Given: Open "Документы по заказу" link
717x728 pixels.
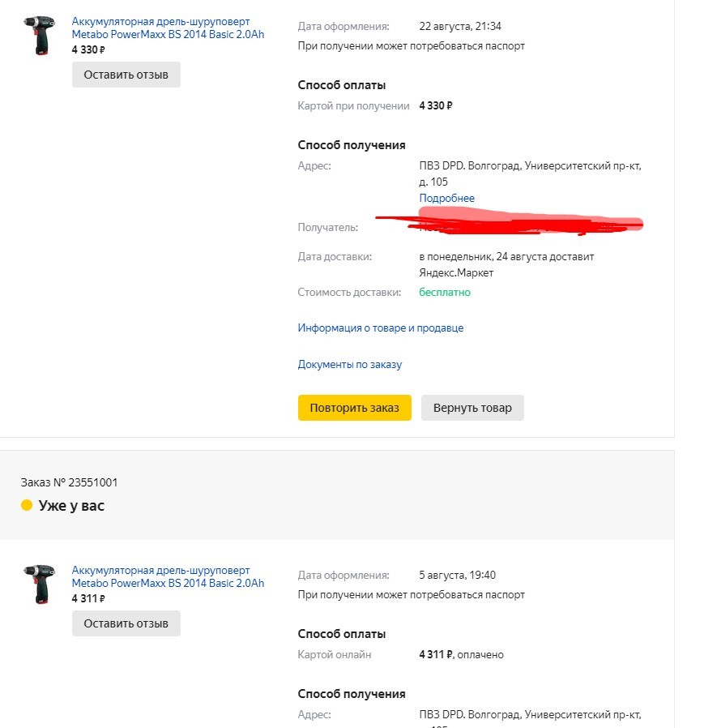Looking at the screenshot, I should pyautogui.click(x=350, y=364).
